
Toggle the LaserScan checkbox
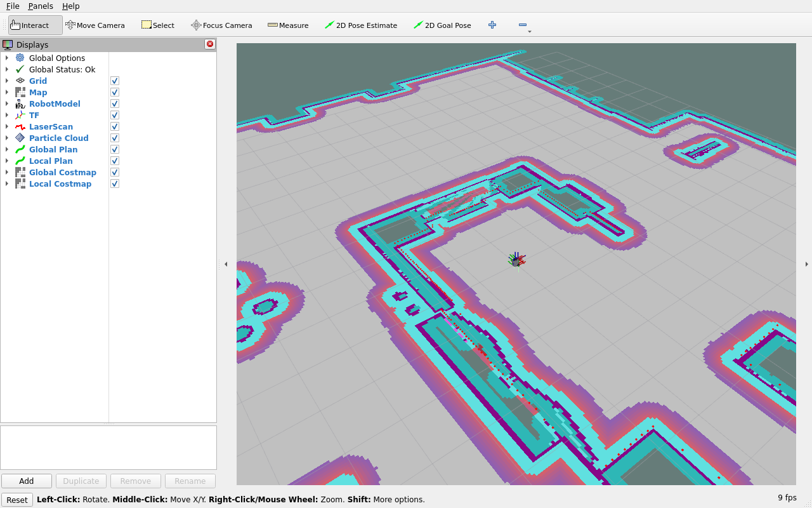coord(115,126)
